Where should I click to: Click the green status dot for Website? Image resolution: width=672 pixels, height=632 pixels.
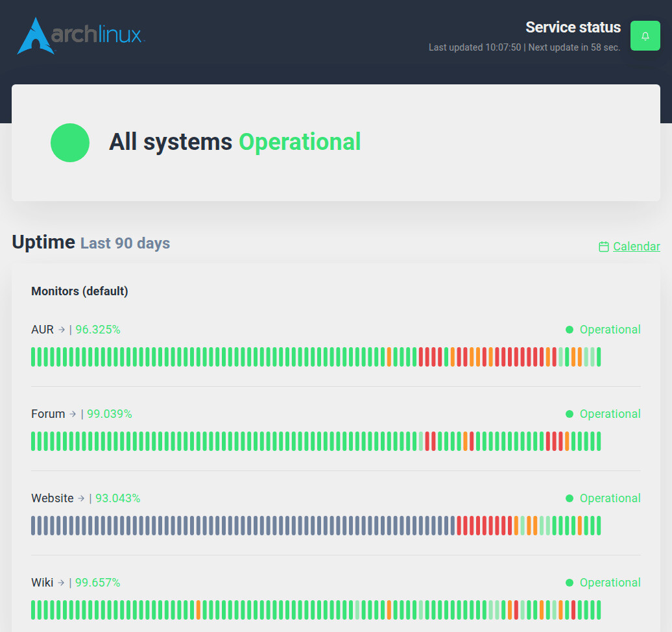pos(570,498)
